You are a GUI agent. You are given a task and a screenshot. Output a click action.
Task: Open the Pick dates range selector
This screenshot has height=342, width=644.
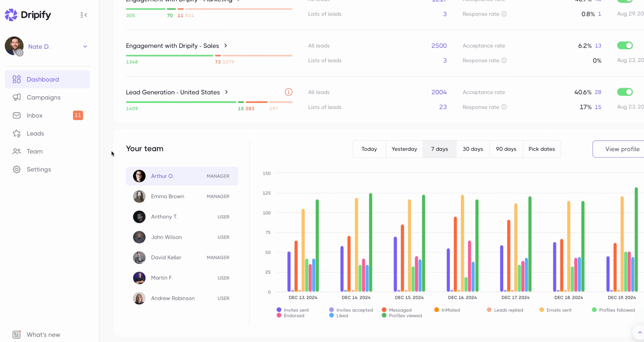point(542,149)
